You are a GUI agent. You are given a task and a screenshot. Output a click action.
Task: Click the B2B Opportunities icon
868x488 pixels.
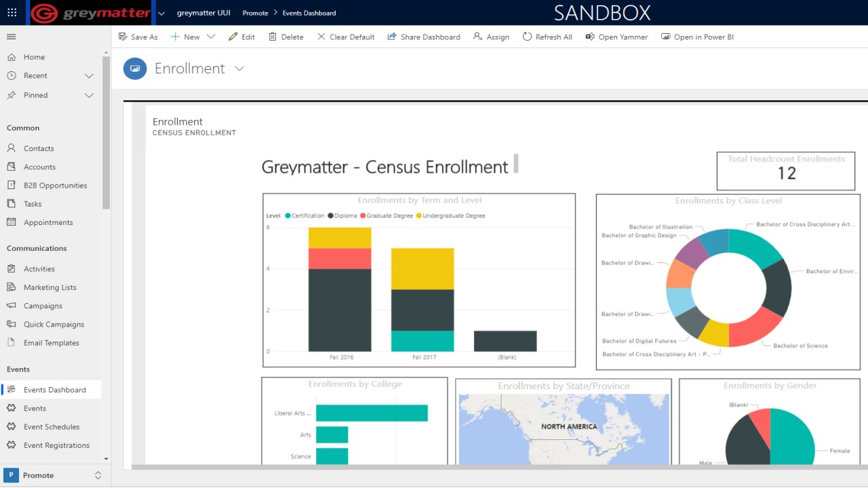coord(11,185)
